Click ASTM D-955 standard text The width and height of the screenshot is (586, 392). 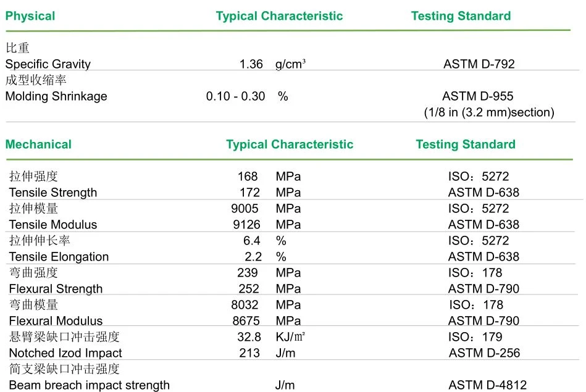[x=477, y=96]
